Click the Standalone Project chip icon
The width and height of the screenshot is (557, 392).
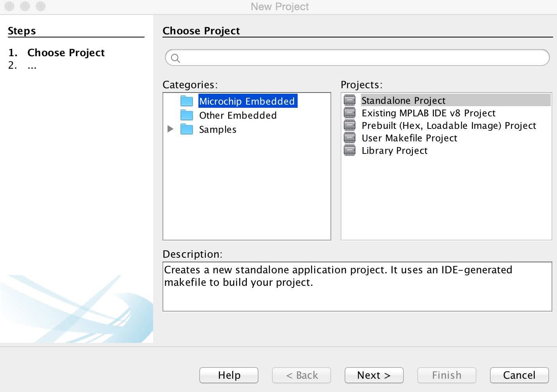tap(350, 100)
